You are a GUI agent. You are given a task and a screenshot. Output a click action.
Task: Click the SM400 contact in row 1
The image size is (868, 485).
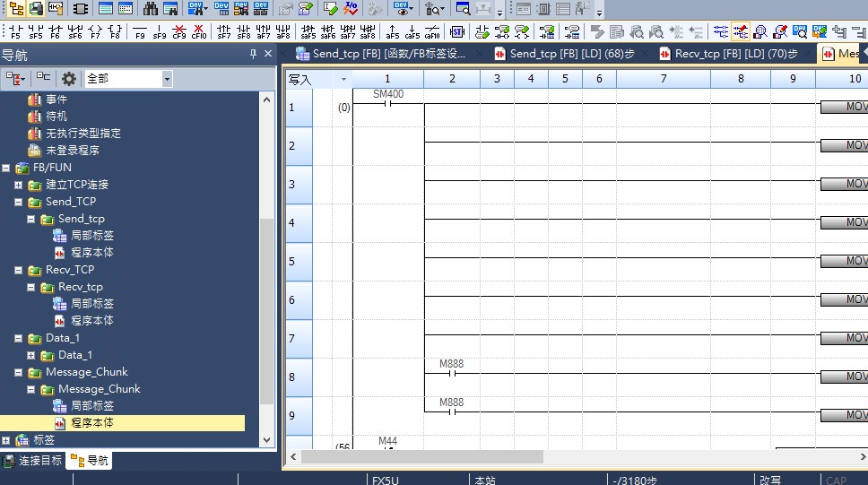click(x=387, y=104)
